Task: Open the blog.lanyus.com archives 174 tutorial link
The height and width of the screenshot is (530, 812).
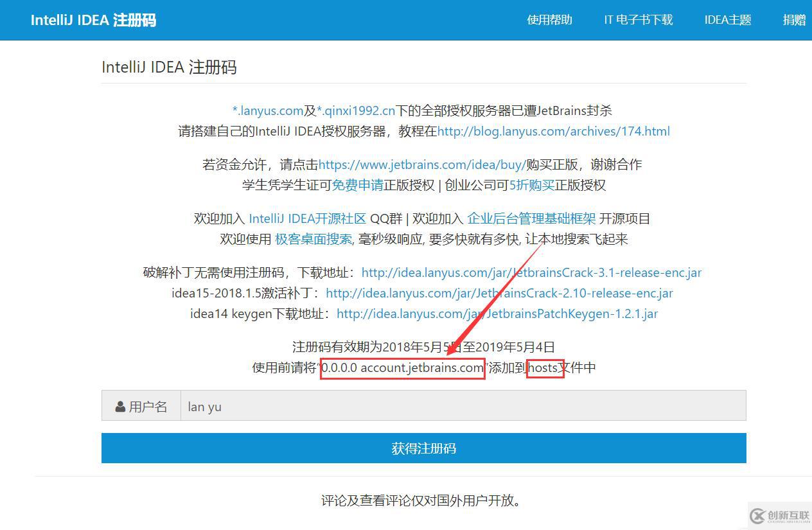Action: 553,131
